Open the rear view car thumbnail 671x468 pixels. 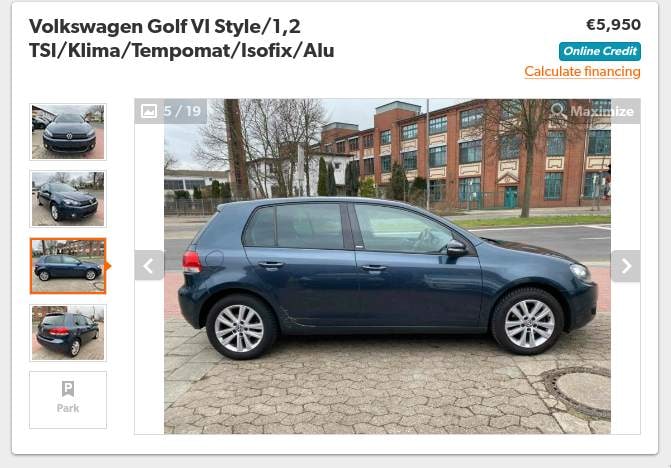(x=68, y=333)
